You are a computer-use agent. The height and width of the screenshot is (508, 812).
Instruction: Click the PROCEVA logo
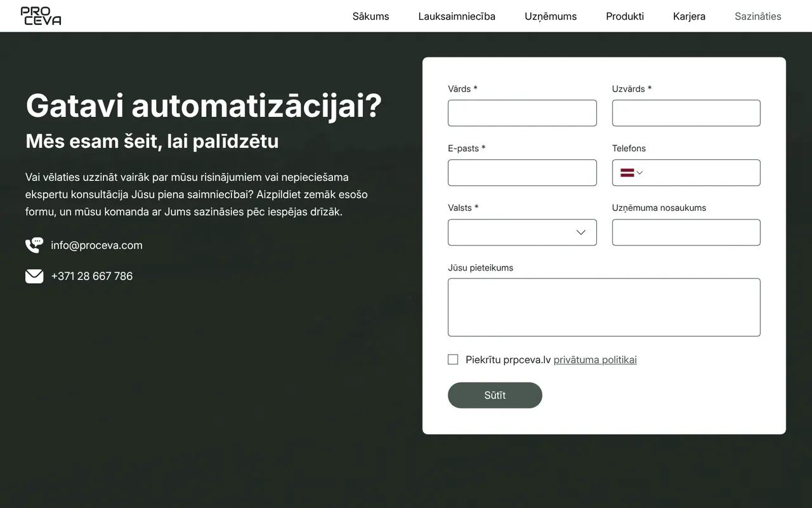(x=41, y=16)
